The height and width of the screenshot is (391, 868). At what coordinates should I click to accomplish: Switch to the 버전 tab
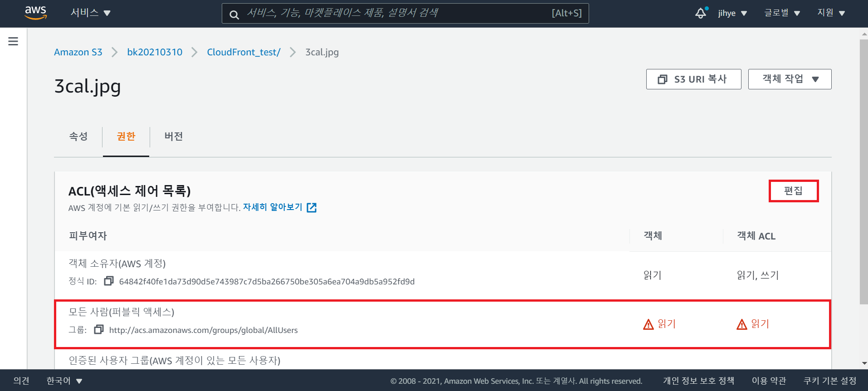[174, 137]
